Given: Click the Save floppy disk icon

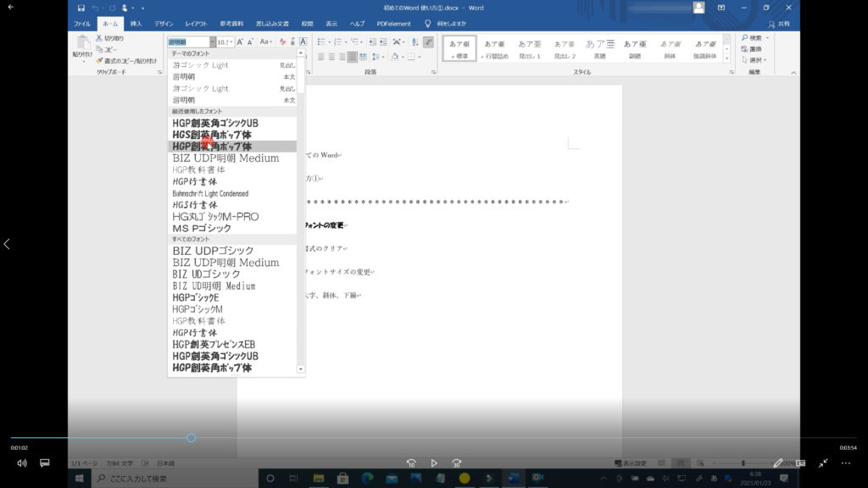Looking at the screenshot, I should coord(81,8).
